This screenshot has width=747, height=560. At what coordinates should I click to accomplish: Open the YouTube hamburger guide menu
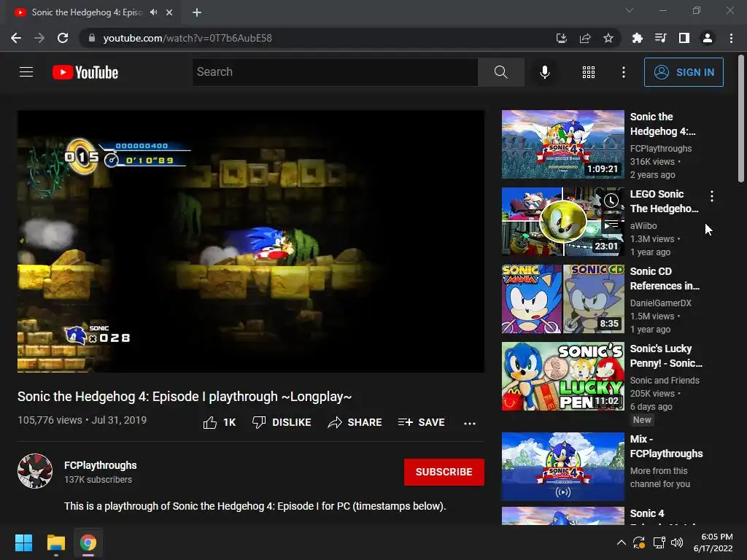point(26,72)
